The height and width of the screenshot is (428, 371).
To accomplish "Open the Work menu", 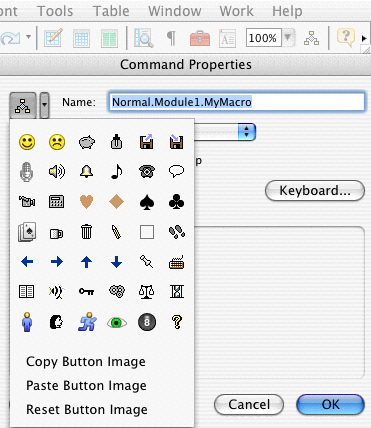I will (x=236, y=11).
